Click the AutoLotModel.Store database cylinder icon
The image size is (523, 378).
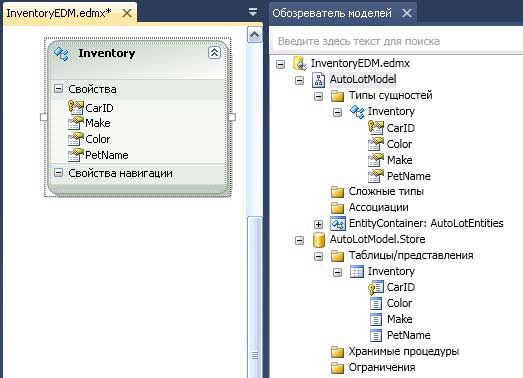pyautogui.click(x=319, y=240)
